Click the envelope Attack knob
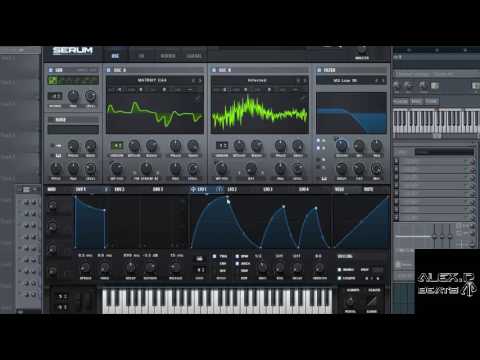 pos(85,268)
